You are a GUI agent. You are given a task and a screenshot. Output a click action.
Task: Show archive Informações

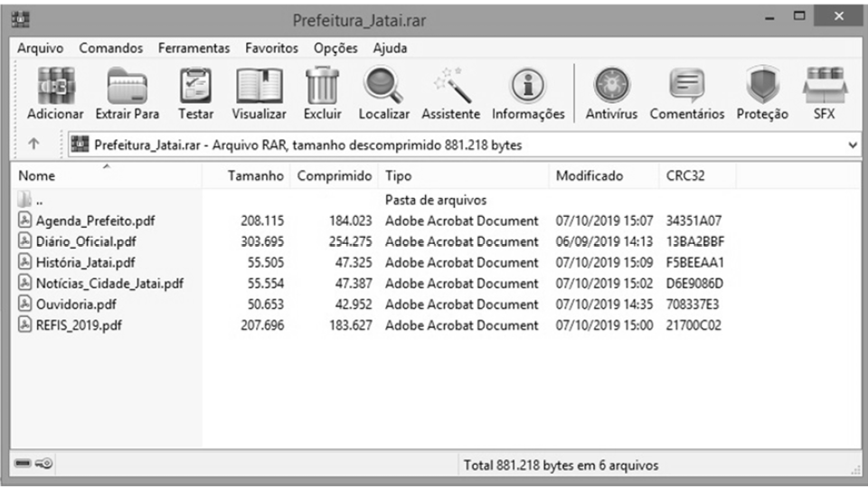[x=528, y=94]
